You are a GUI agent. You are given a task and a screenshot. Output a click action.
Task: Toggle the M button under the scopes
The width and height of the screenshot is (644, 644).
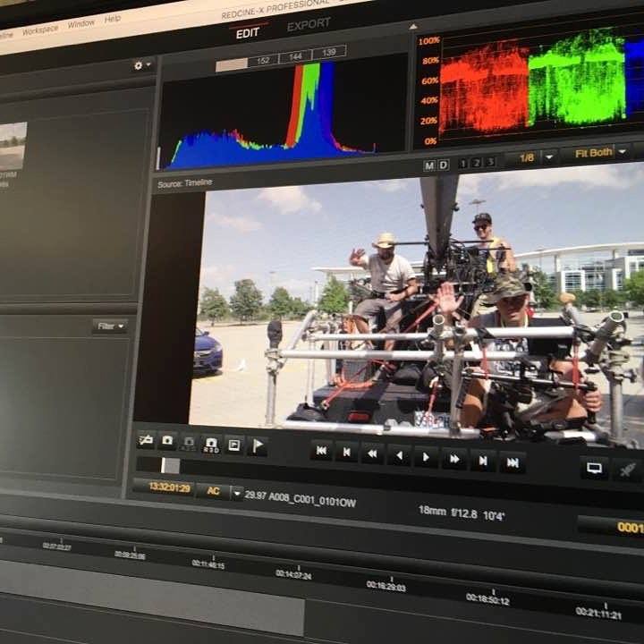tap(429, 165)
